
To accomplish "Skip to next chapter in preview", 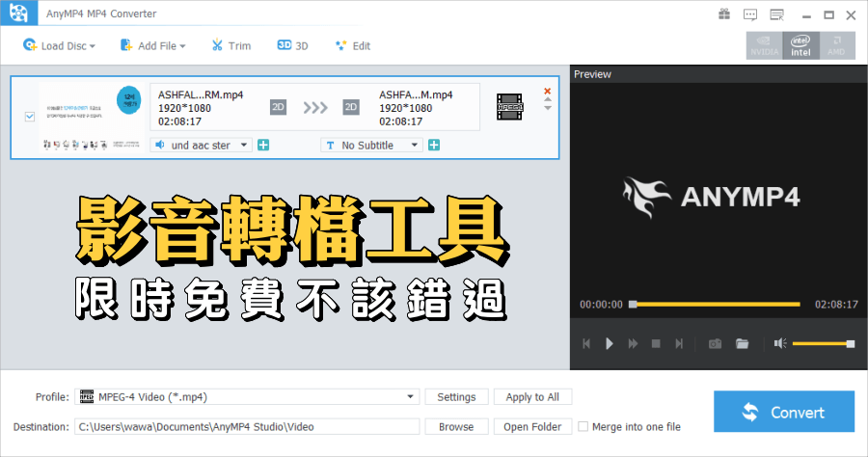I will tap(679, 344).
